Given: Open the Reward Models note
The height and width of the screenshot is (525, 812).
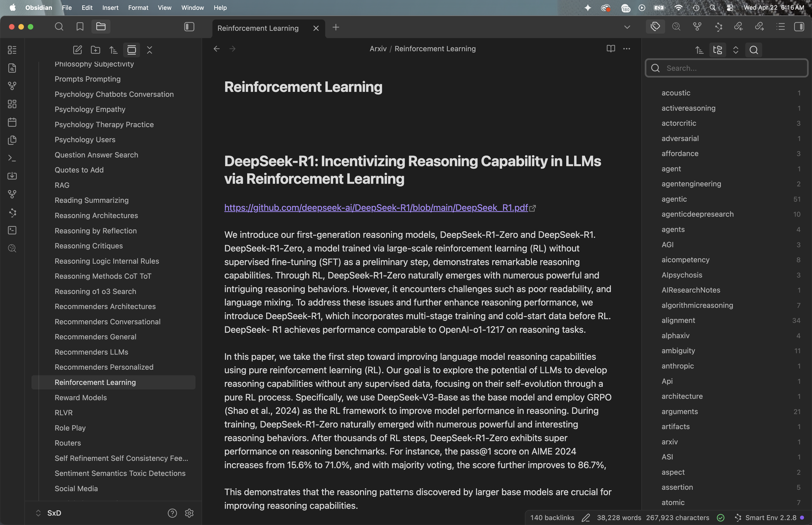Looking at the screenshot, I should (81, 397).
